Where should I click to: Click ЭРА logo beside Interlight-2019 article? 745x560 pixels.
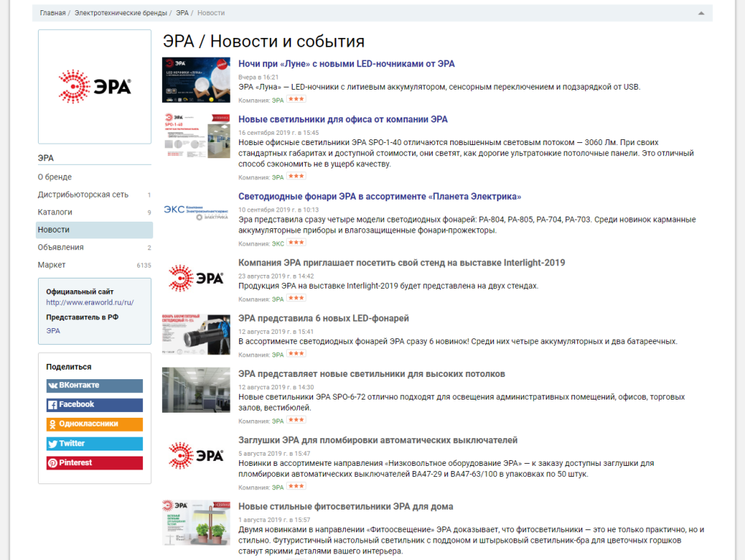196,279
